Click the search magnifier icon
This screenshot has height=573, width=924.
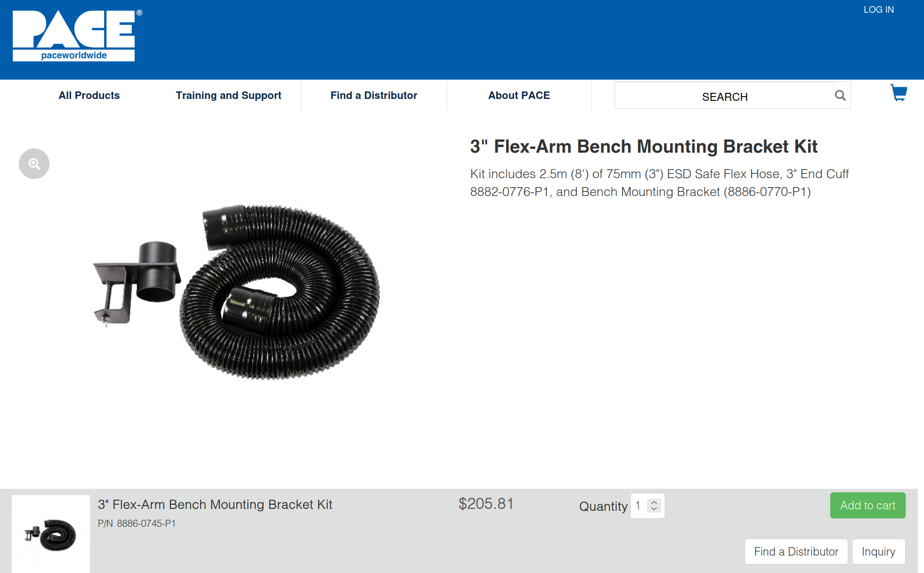840,96
